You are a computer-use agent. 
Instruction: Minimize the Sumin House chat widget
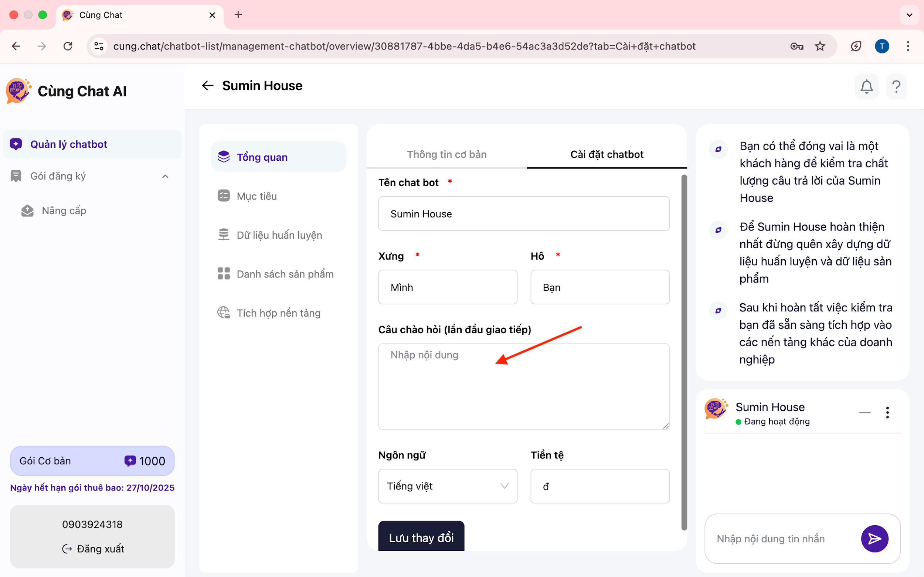864,413
